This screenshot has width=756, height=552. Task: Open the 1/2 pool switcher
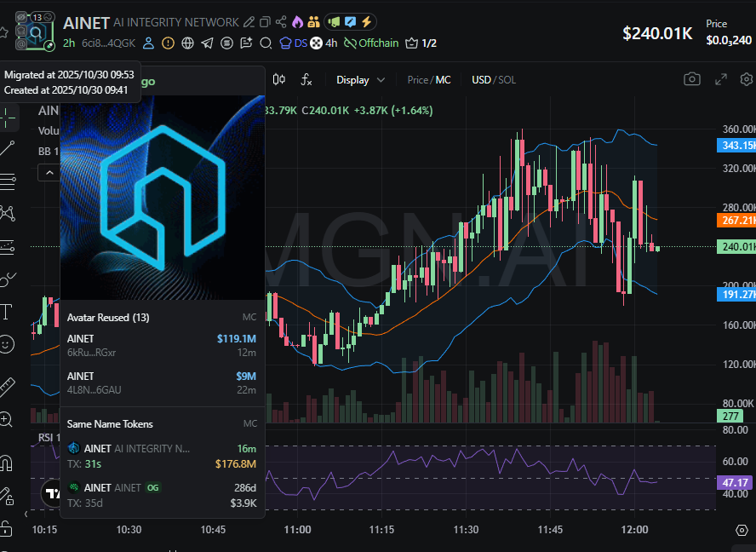[x=421, y=43]
